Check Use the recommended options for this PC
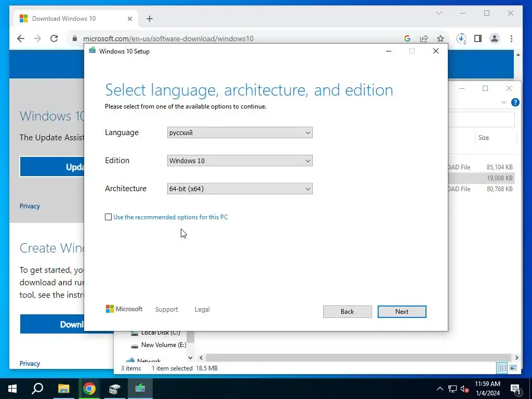This screenshot has width=532, height=399. tap(108, 217)
